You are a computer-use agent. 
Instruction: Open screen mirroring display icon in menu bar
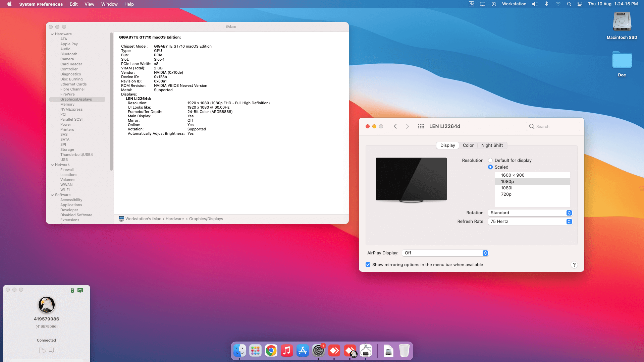coord(482,4)
